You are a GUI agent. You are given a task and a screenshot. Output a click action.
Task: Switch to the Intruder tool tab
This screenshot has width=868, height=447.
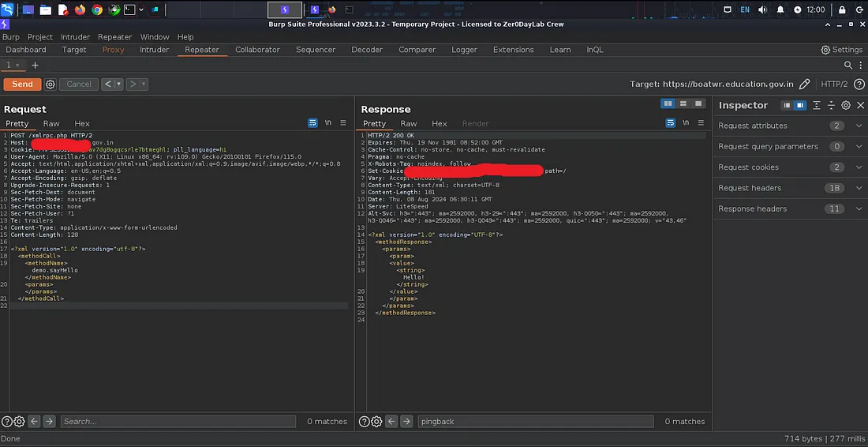click(x=155, y=49)
